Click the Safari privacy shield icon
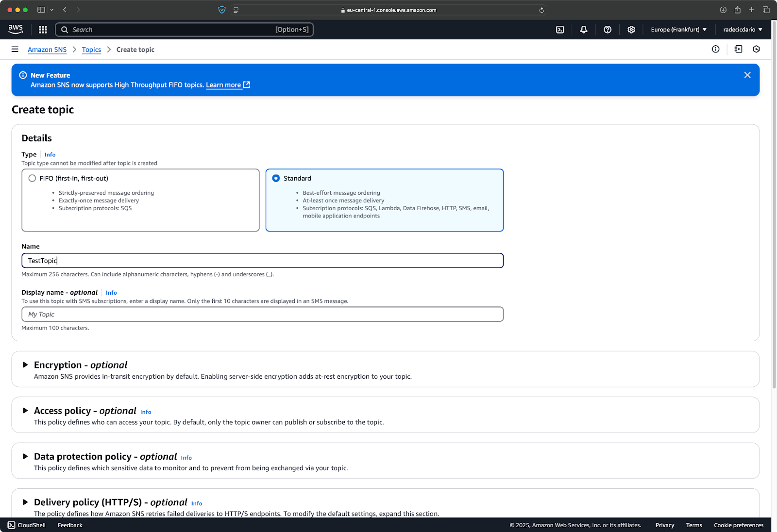 click(x=222, y=10)
